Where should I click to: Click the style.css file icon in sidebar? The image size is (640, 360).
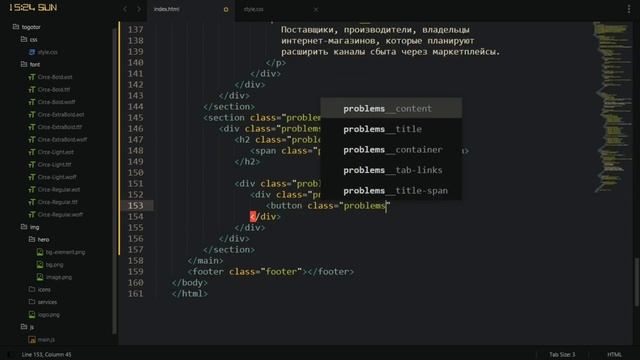[x=32, y=52]
